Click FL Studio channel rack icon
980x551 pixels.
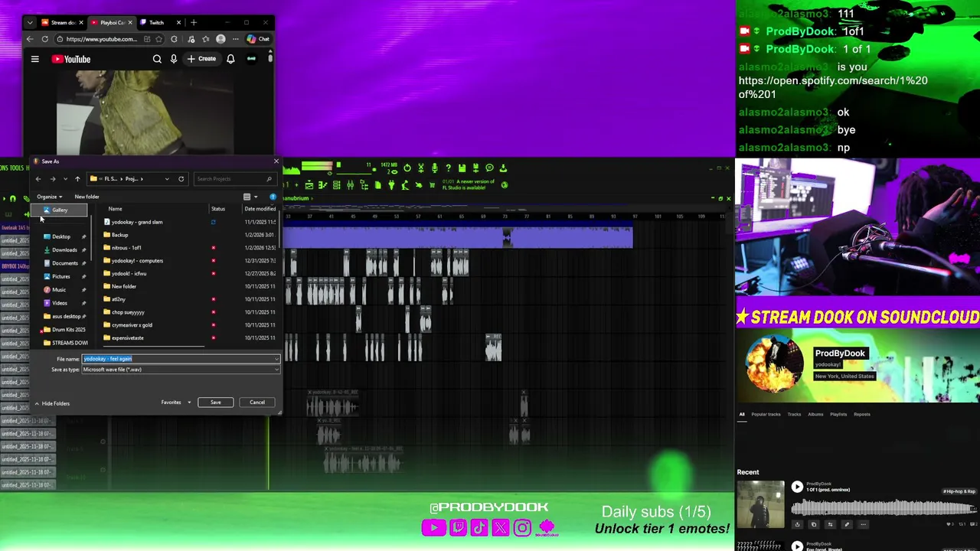click(x=336, y=185)
